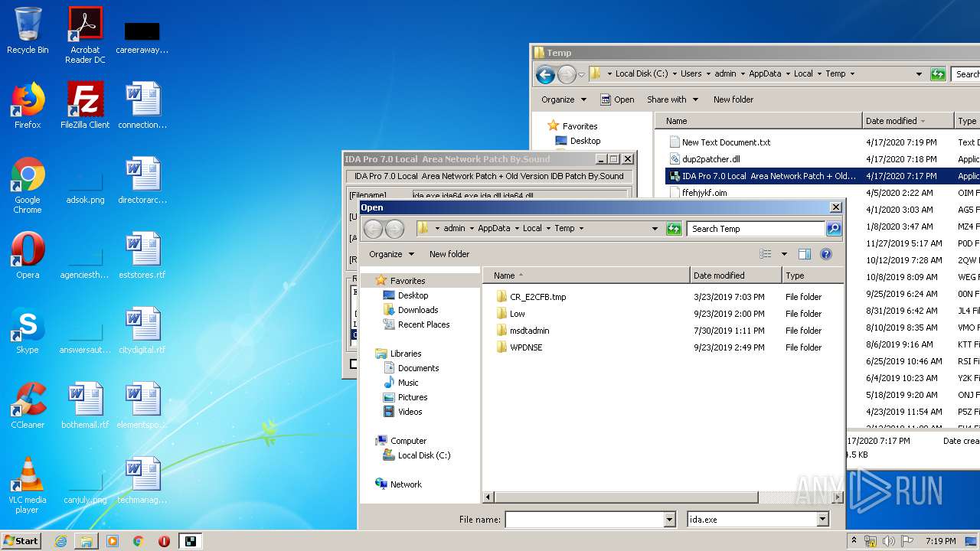Open citydigital.rtf document on desktop
The width and height of the screenshot is (980, 551).
pyautogui.click(x=142, y=331)
